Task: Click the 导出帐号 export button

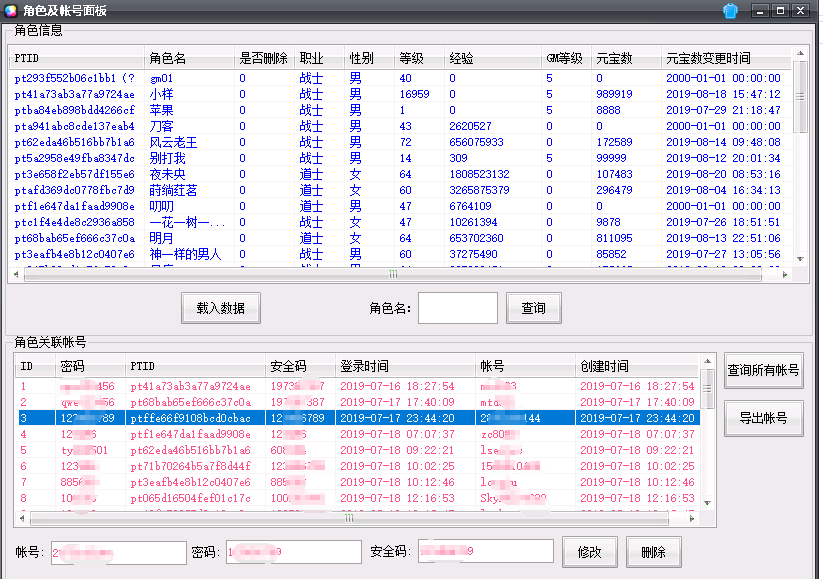Action: pos(761,419)
